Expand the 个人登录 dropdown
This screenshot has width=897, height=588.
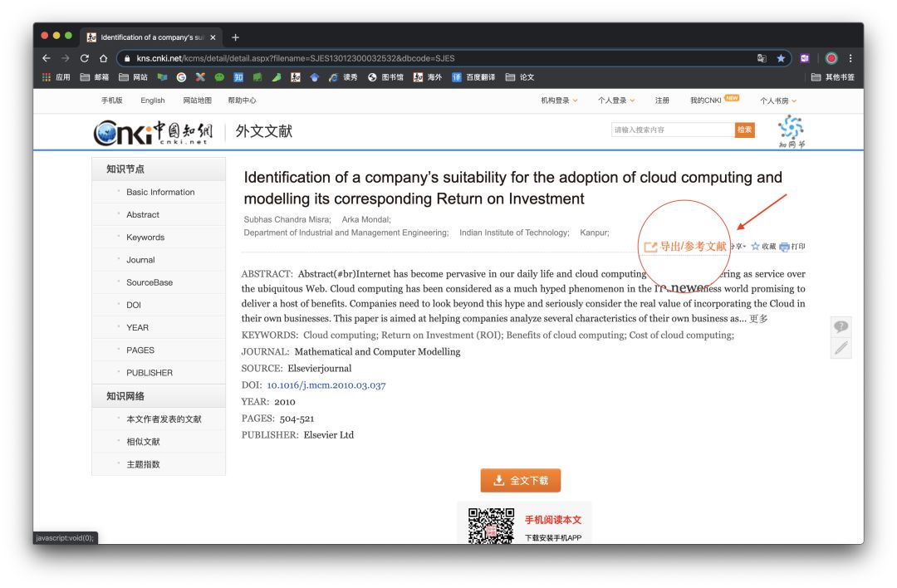click(616, 100)
